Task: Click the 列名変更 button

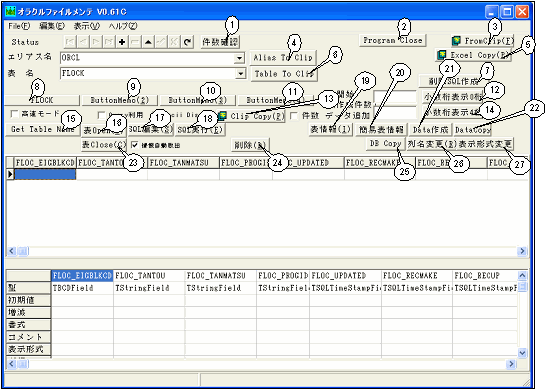Action: click(x=432, y=144)
